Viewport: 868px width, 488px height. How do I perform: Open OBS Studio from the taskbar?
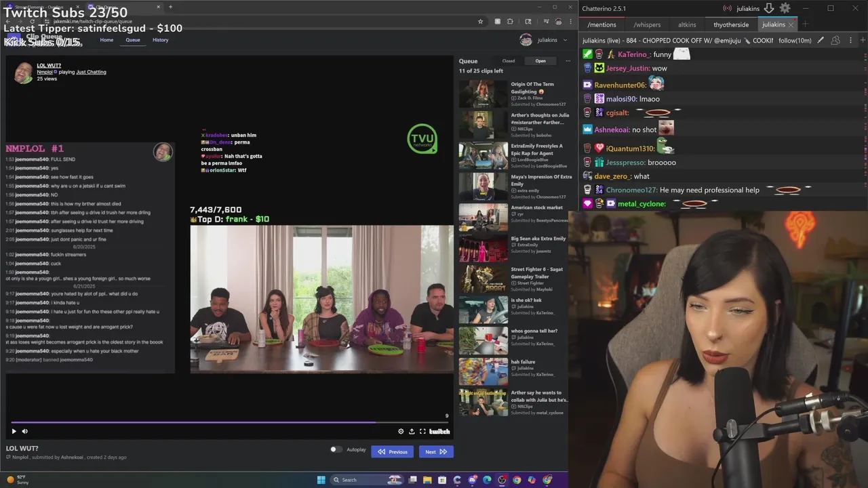click(x=502, y=480)
